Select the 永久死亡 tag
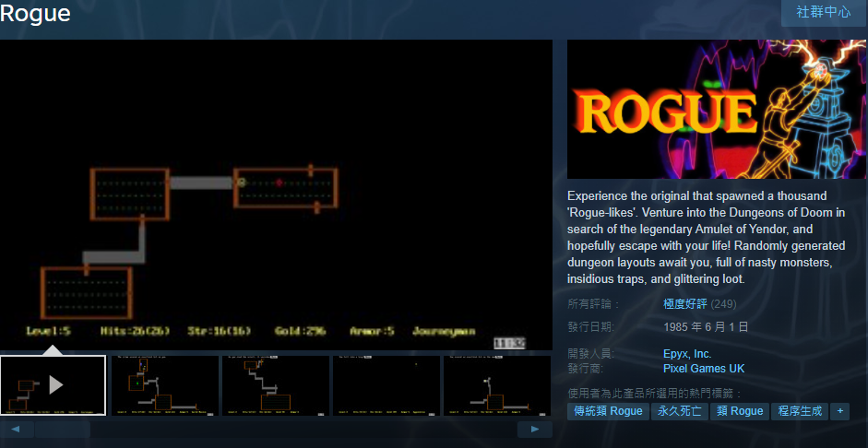 679,411
